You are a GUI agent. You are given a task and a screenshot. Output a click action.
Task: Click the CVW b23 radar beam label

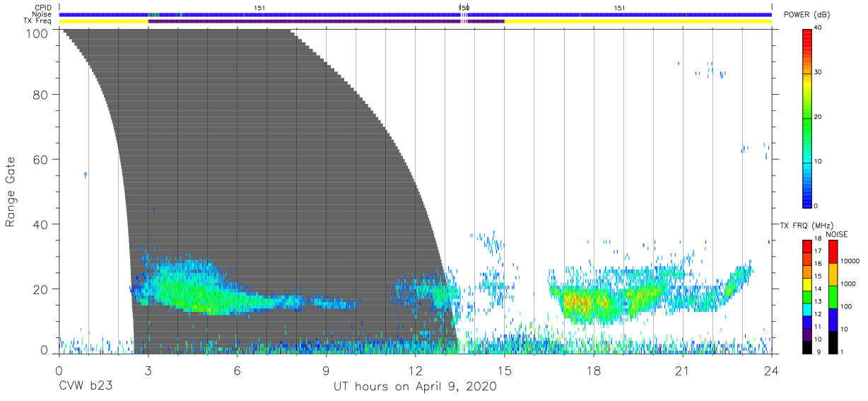click(x=86, y=387)
